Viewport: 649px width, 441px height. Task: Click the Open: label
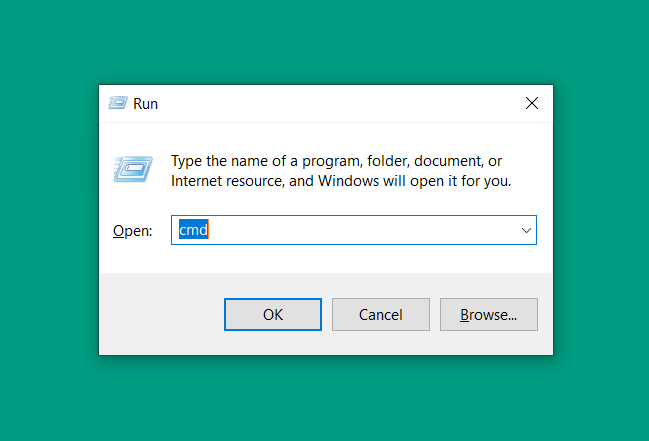[x=132, y=231]
